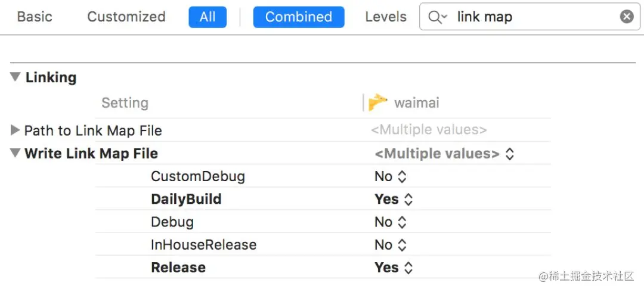
Task: Open the Debug configuration value popup
Action: click(x=391, y=222)
